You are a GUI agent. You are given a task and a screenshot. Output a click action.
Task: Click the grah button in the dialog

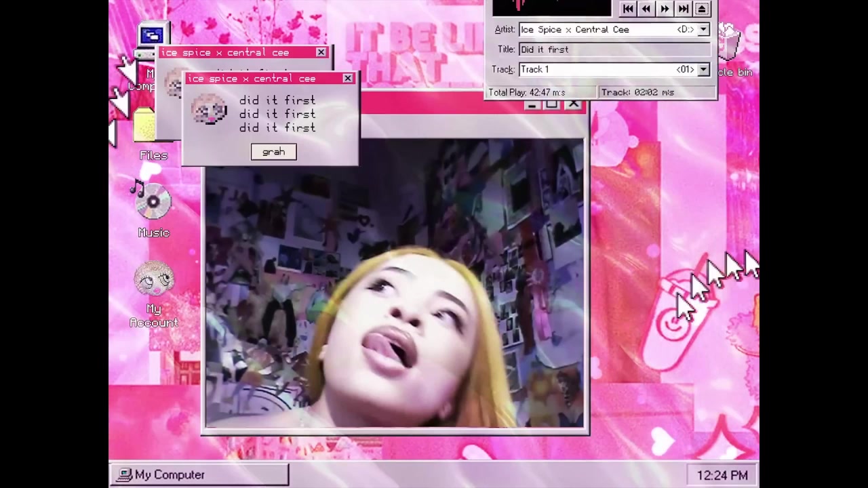click(273, 152)
